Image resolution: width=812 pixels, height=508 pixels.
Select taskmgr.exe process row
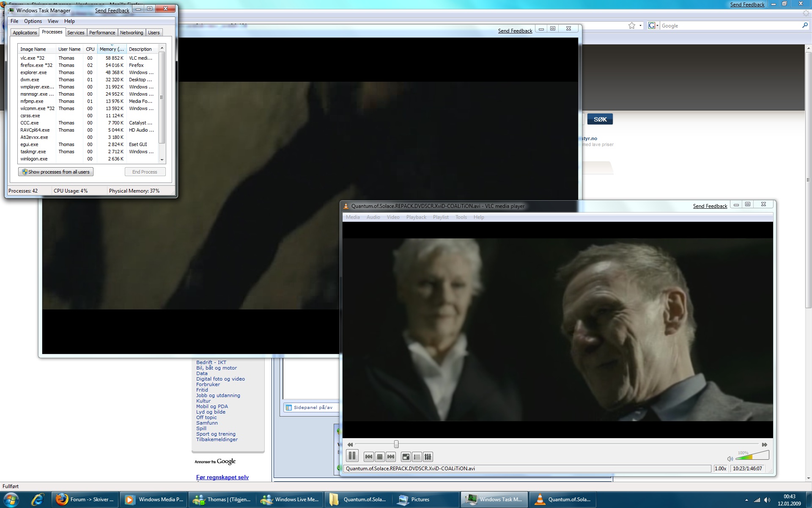(88, 152)
